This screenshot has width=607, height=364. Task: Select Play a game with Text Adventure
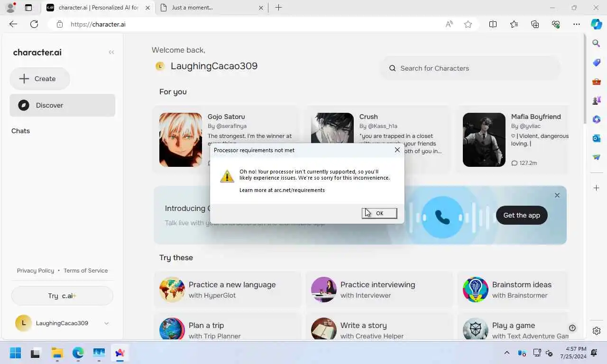coord(513,327)
